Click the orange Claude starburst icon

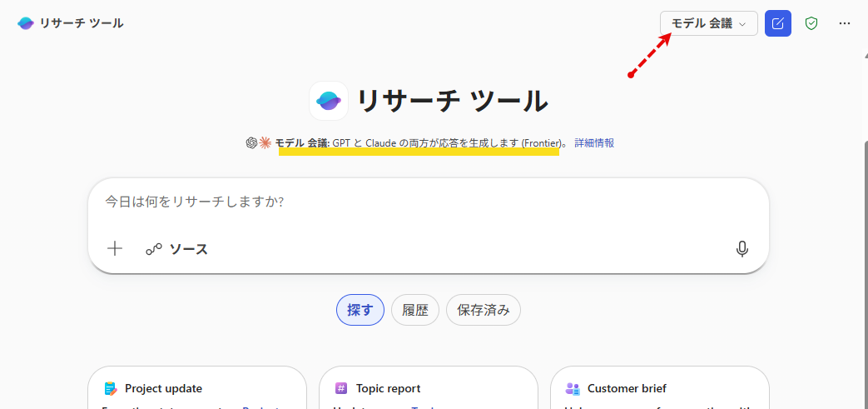click(x=265, y=142)
